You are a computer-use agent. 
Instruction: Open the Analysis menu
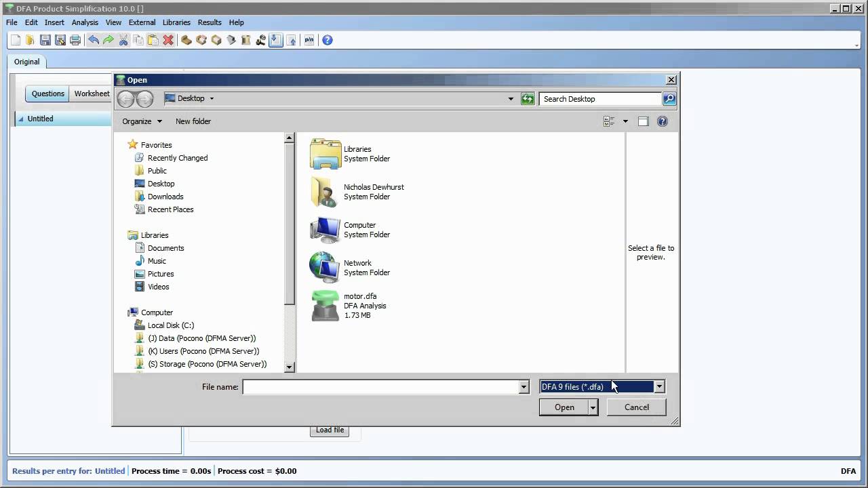(x=85, y=22)
